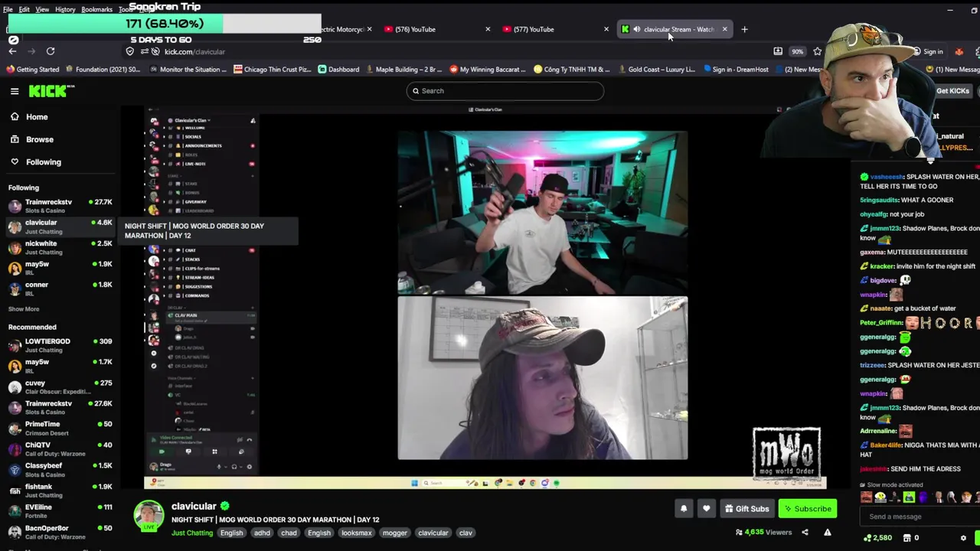Expand Show more under Following list
The image size is (980, 551).
point(24,309)
